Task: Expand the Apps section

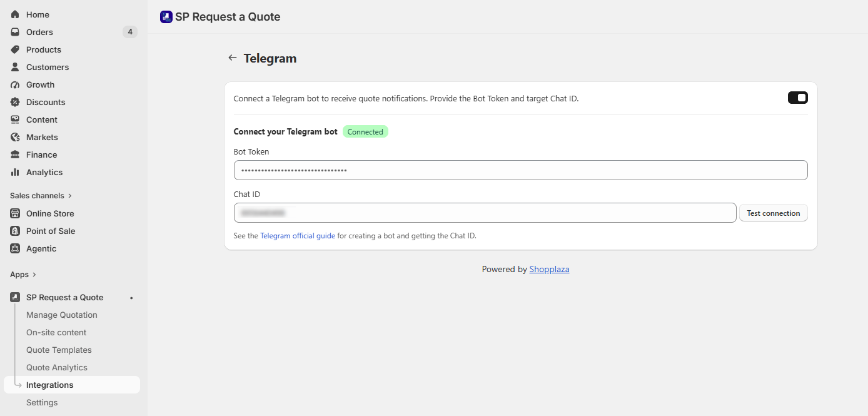Action: pyautogui.click(x=23, y=275)
